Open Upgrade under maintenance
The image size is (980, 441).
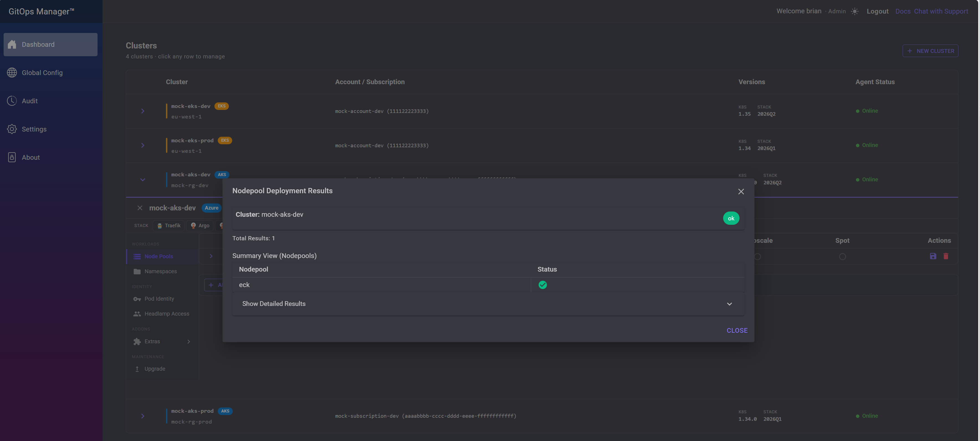tap(162, 369)
